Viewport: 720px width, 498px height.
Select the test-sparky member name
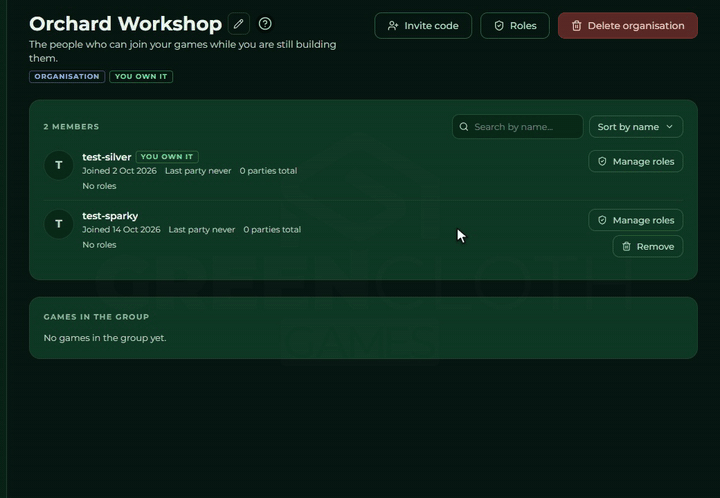coord(110,216)
